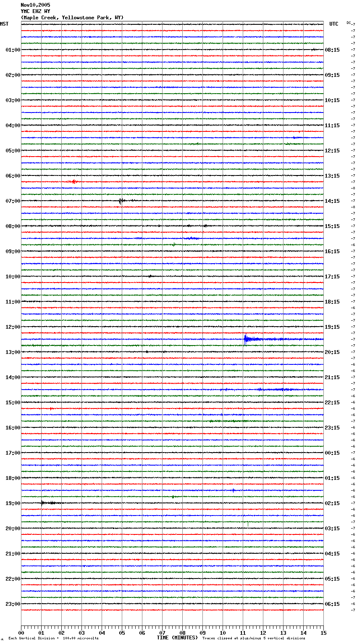357x644 pixels.
Task: Select the 16:00 MST row label
Action: [13, 428]
